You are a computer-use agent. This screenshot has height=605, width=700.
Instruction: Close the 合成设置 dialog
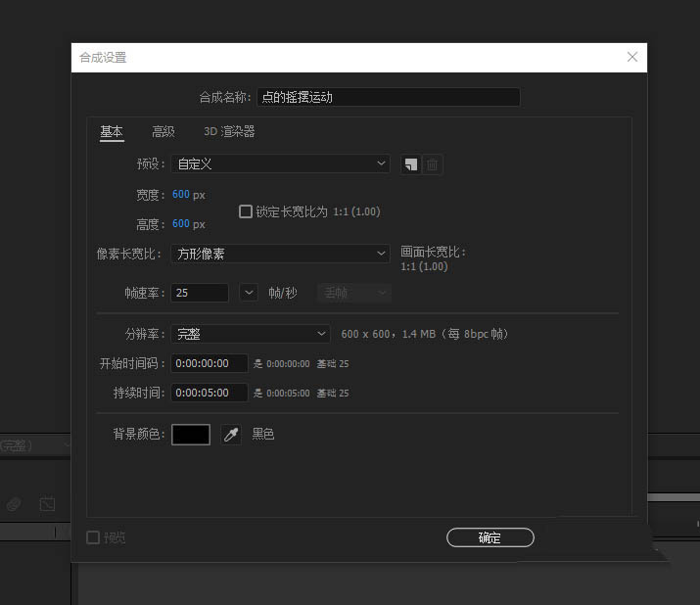632,57
